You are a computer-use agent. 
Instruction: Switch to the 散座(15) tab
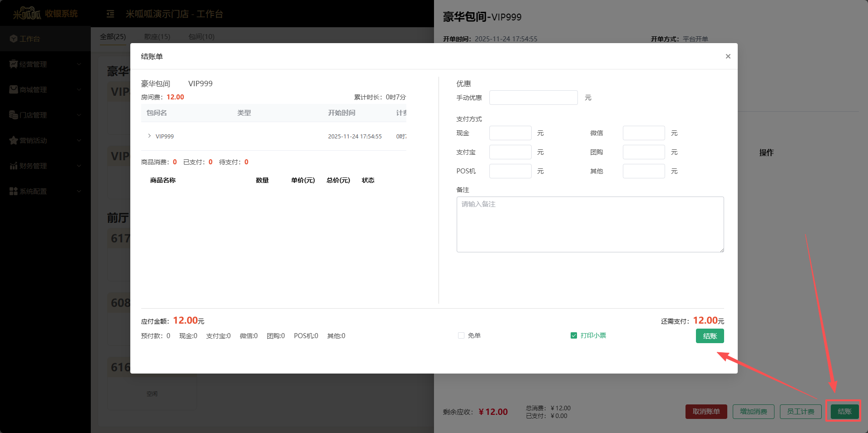coord(157,37)
